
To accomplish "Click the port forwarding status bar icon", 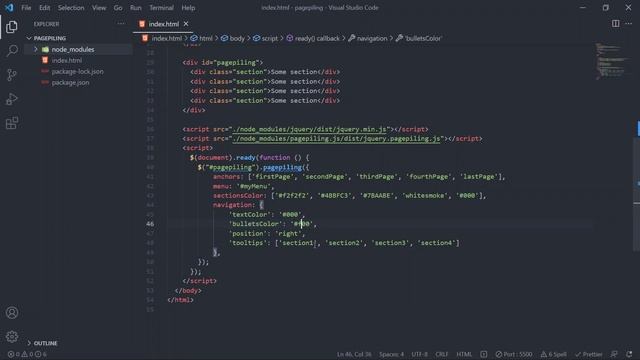I will [x=484, y=354].
